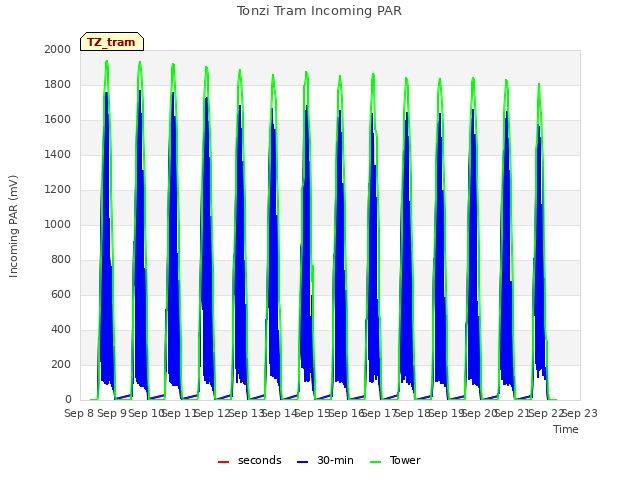
Task: Click the chart title 'Tonzi Tram Incoming PAR'
Action: (x=319, y=11)
